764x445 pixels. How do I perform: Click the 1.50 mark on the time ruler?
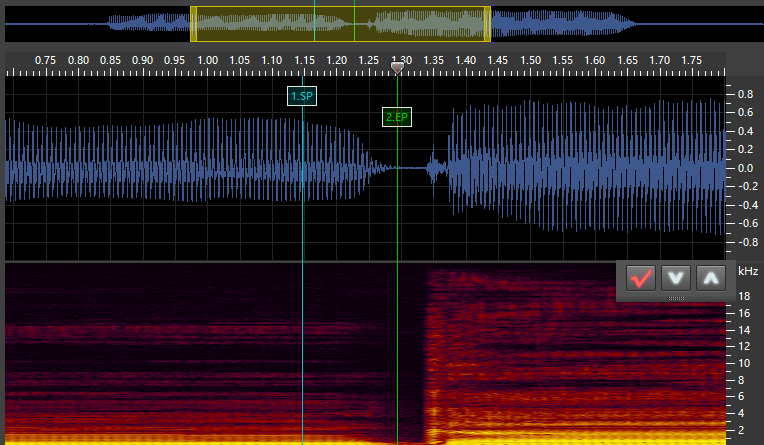(x=530, y=61)
